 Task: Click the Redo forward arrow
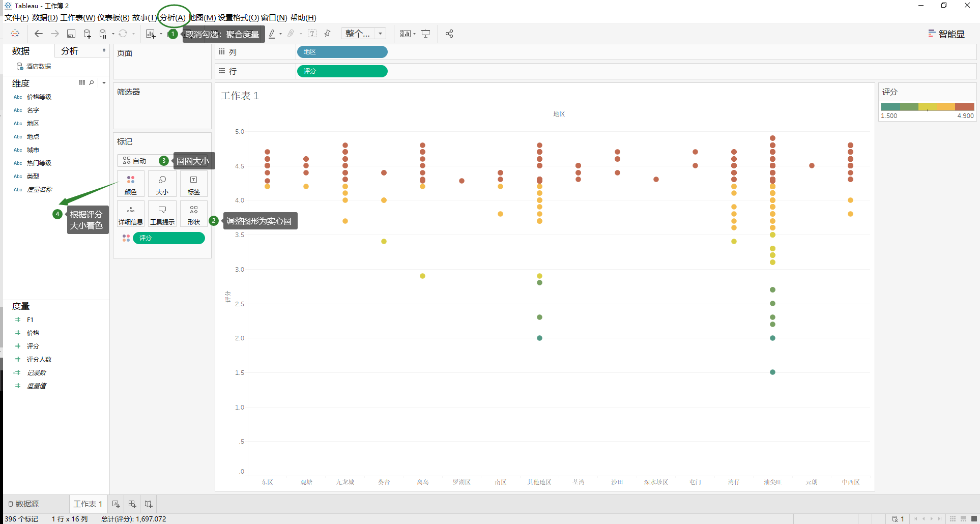[55, 34]
